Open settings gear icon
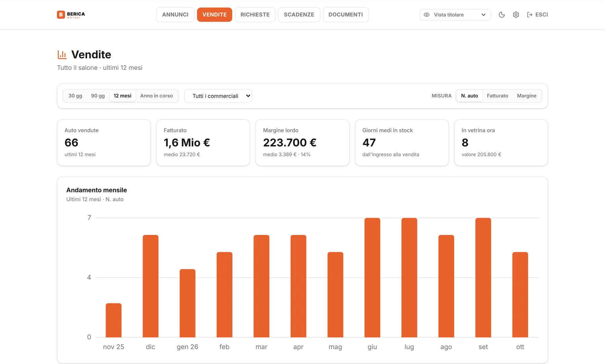 [x=516, y=15]
